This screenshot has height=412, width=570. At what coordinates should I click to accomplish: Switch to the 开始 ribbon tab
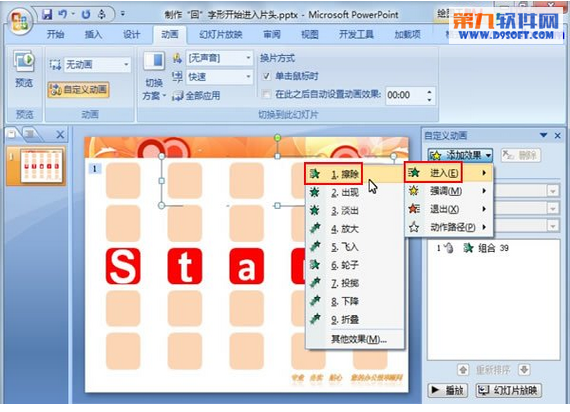(56, 35)
